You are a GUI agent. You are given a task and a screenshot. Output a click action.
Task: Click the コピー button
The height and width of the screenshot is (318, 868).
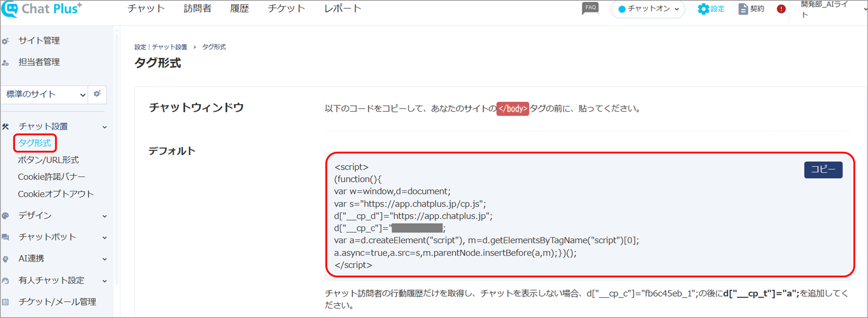click(823, 170)
